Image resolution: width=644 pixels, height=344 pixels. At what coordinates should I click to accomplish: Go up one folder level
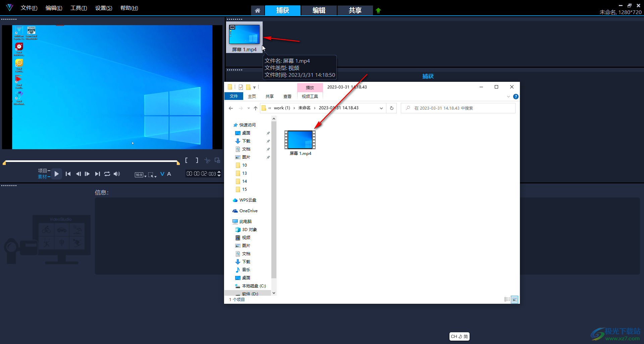coord(256,108)
